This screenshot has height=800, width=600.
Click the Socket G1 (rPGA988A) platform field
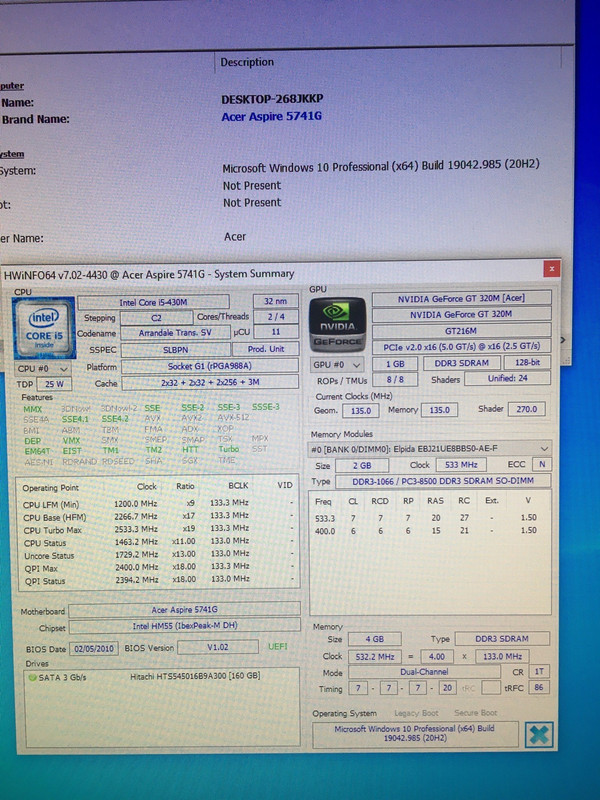[210, 366]
